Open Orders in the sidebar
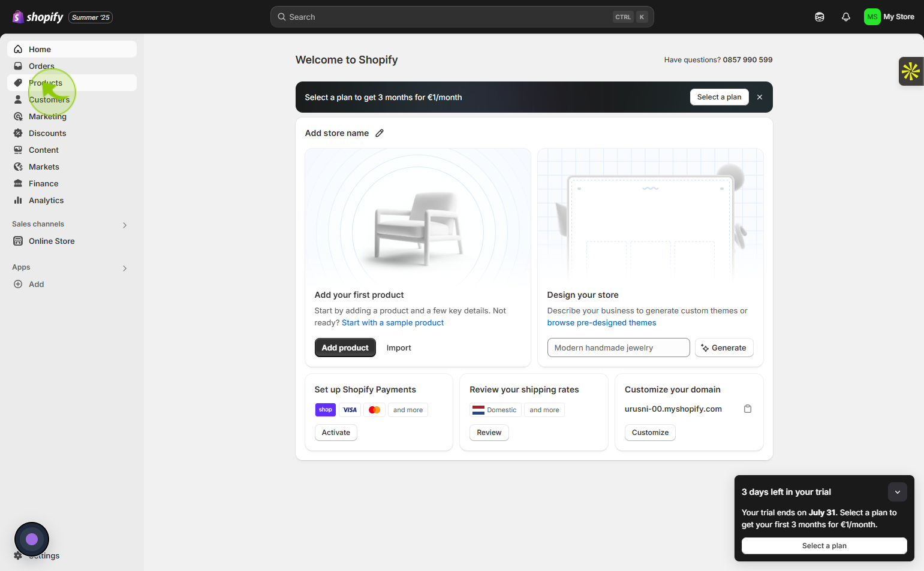This screenshot has width=924, height=571. pos(72,66)
